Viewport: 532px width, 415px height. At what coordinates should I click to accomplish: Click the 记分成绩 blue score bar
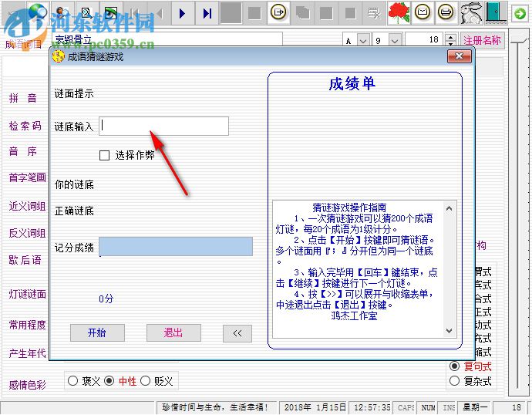point(176,246)
